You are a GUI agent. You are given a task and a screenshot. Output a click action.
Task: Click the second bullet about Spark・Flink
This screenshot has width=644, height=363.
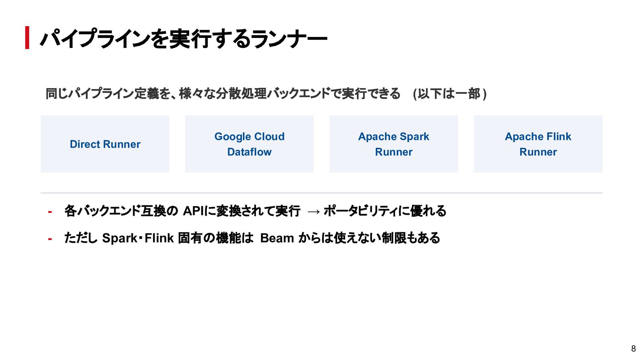coord(252,238)
